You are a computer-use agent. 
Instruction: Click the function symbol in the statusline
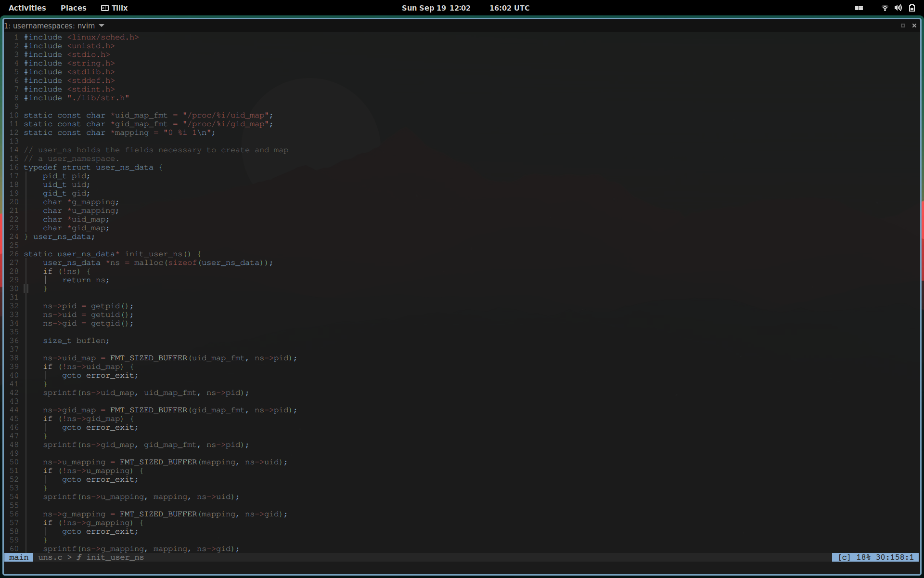pos(79,557)
